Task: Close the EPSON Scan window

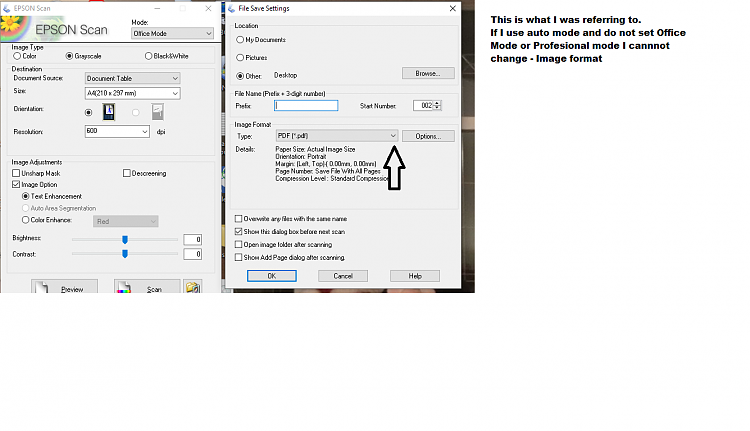Action: (208, 9)
